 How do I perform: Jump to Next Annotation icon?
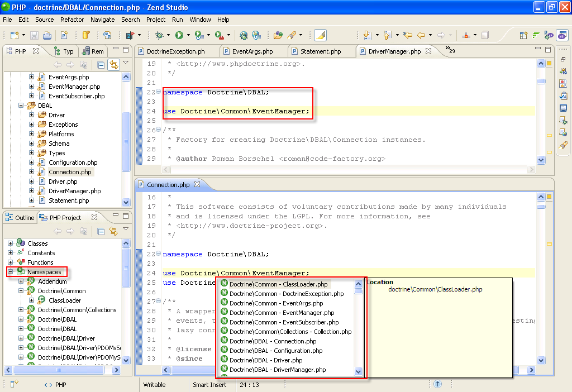pos(368,35)
